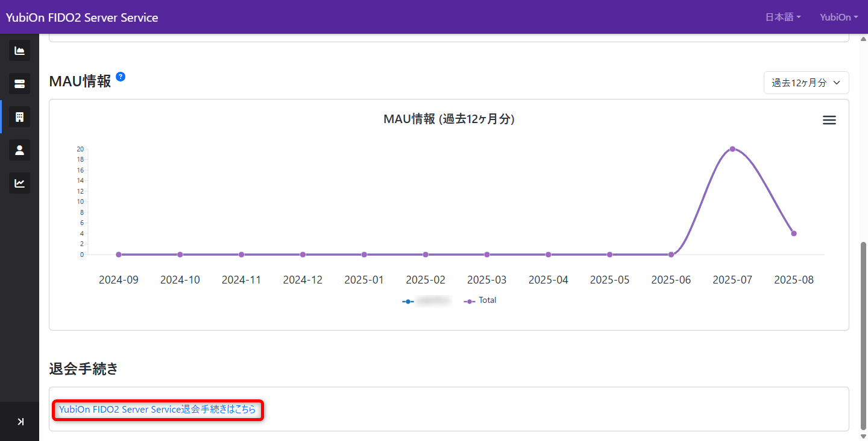Open the 過去12ヶ月分 period dropdown

[806, 83]
